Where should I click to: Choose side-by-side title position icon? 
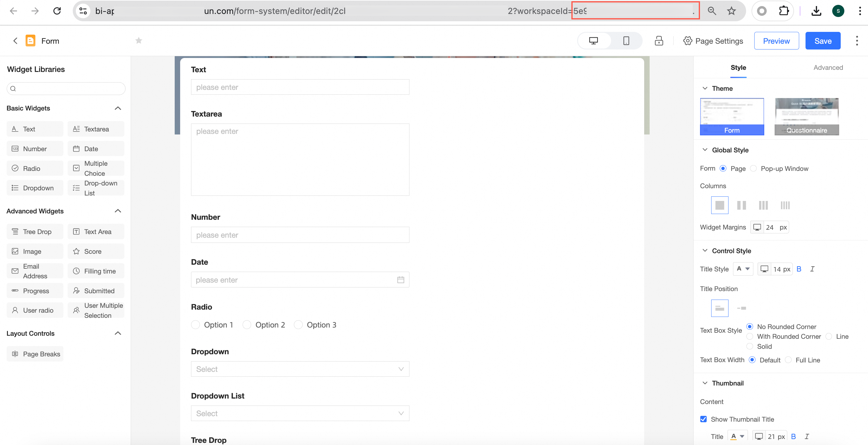741,308
